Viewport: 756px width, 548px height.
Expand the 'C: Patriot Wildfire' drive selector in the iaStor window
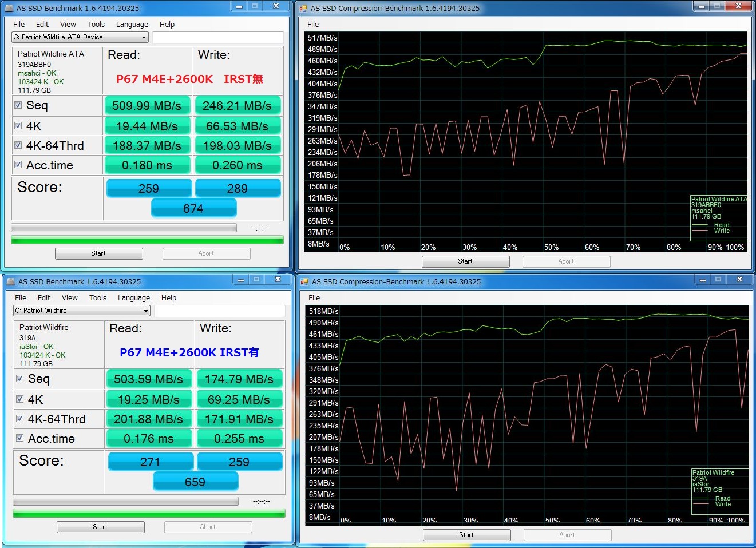coord(82,311)
